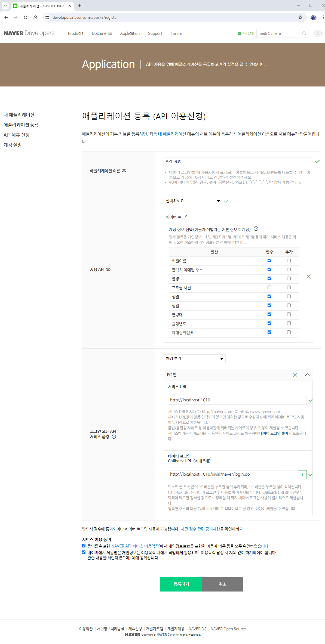Open the Products menu
Image resolution: width=325 pixels, height=644 pixels.
76,33
